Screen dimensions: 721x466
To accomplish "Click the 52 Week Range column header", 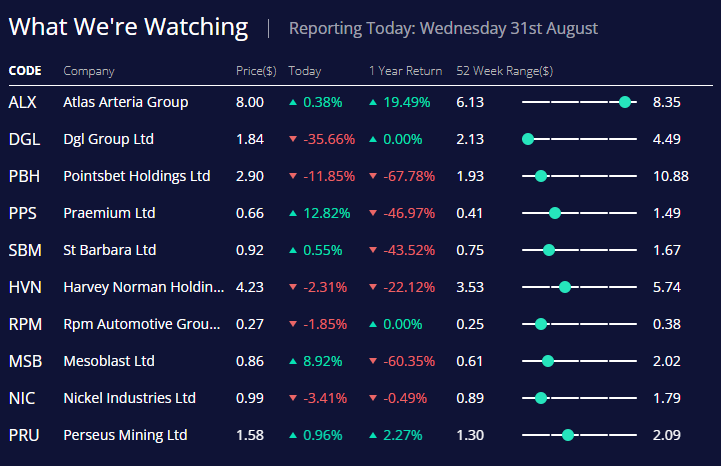I will 504,71.
